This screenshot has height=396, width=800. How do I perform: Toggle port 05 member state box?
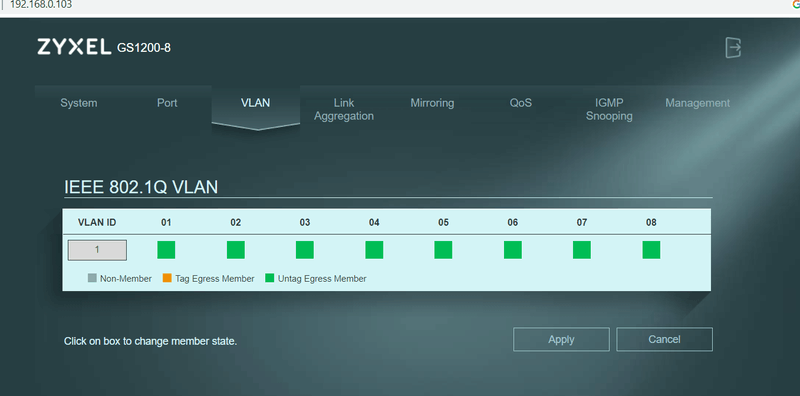coord(443,250)
